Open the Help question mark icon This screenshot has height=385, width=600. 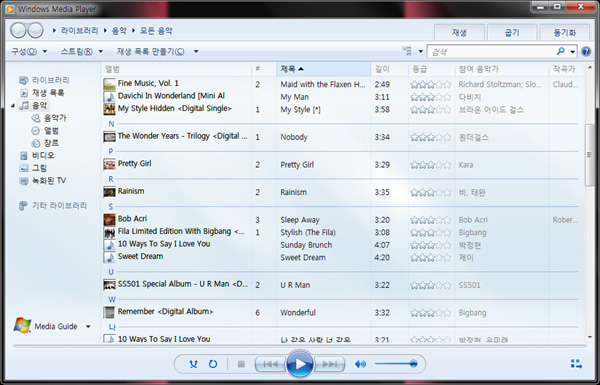[x=586, y=51]
